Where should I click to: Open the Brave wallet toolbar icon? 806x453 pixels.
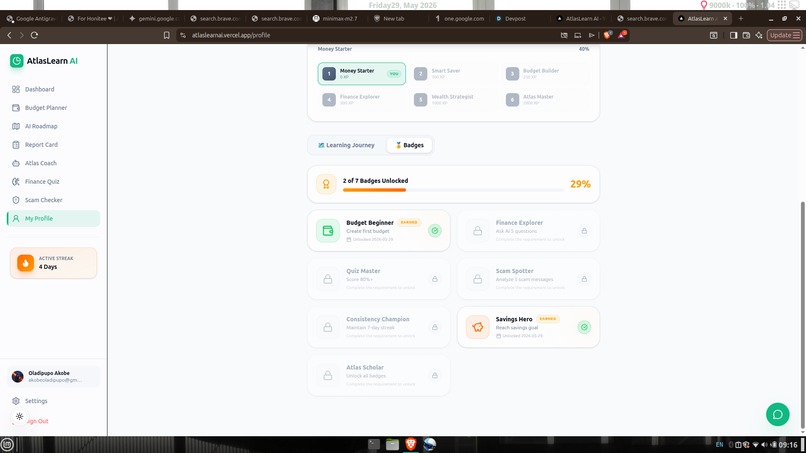tap(746, 35)
